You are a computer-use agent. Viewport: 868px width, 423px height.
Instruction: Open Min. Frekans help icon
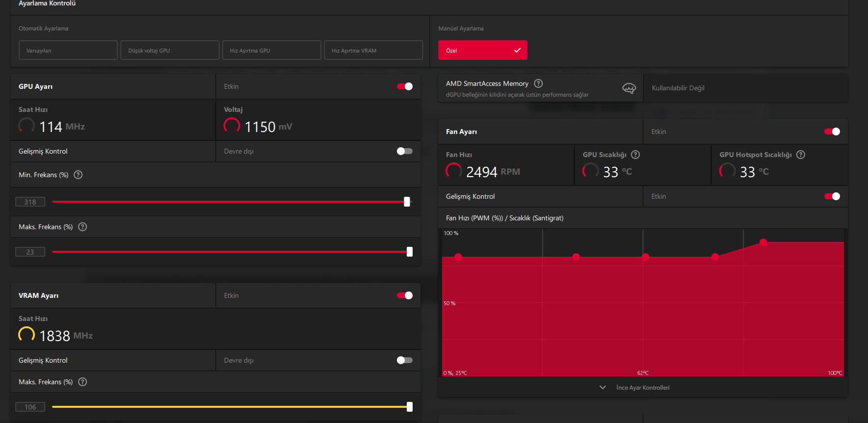click(x=78, y=175)
